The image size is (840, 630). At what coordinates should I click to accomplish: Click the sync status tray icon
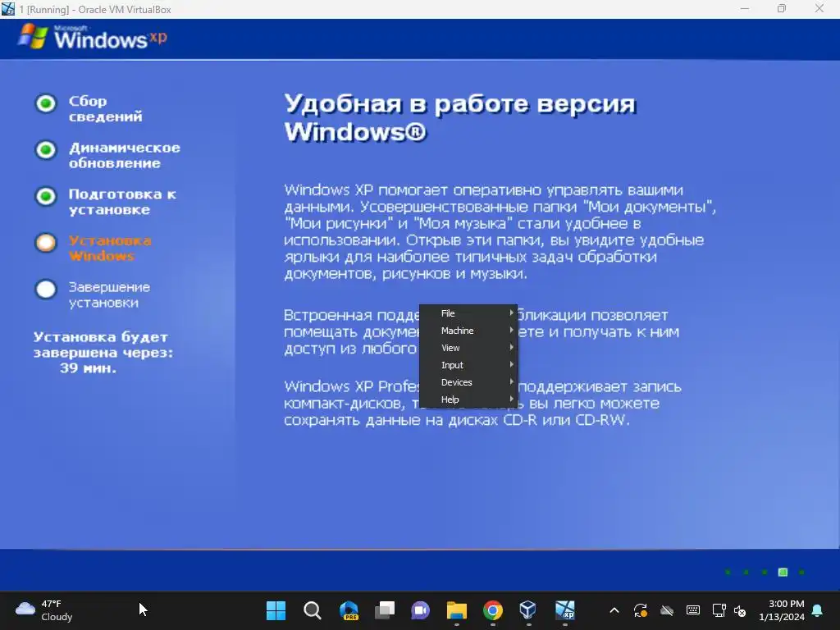click(x=640, y=610)
